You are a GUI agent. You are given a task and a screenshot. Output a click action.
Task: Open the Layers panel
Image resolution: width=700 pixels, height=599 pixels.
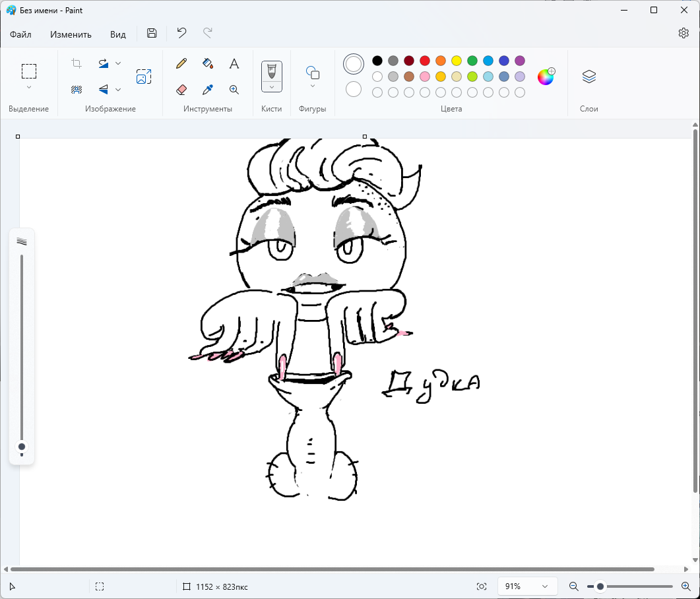589,77
